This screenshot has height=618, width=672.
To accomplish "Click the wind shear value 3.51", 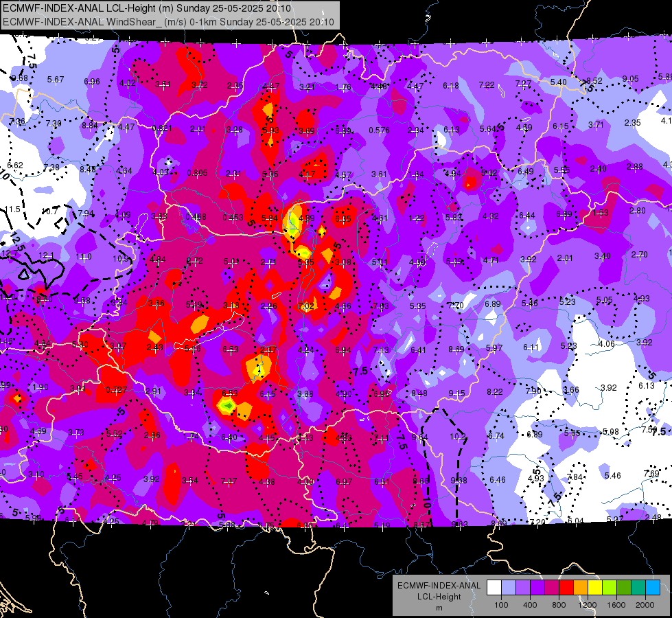I will [x=163, y=84].
